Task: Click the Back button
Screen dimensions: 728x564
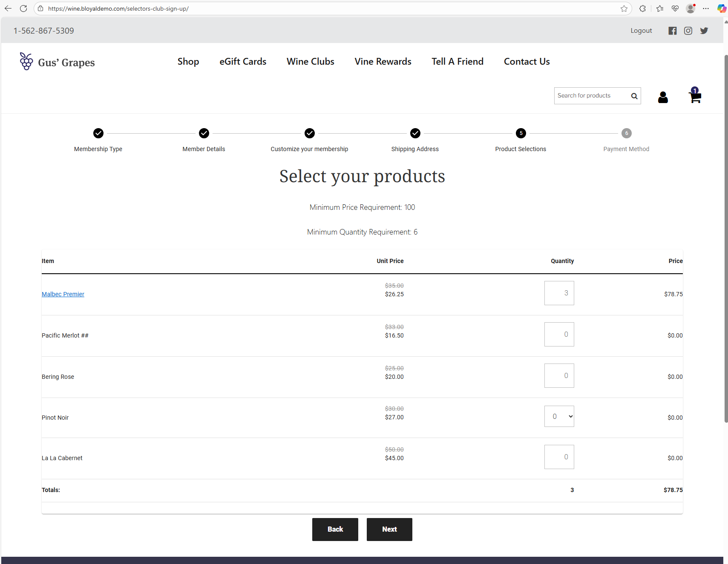Action: pos(335,529)
